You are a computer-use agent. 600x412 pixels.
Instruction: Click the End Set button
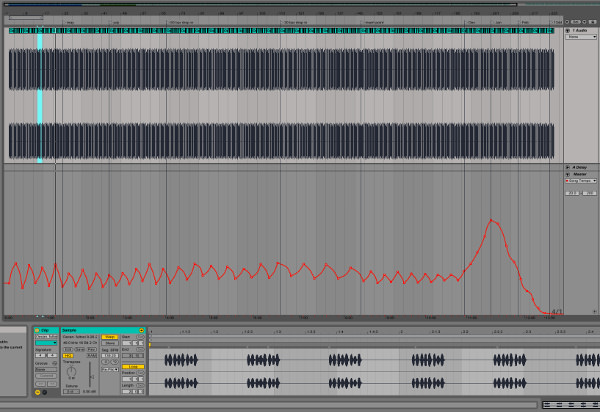(x=140, y=350)
